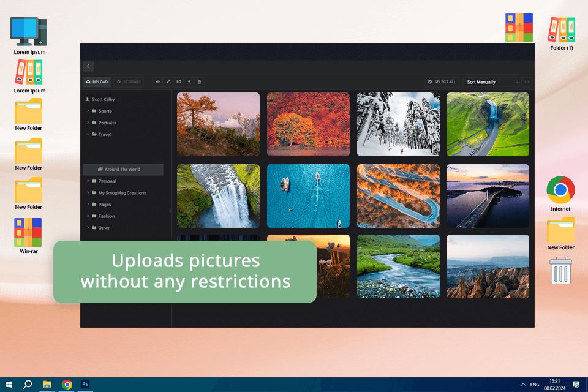Select the Pages folder label

tap(105, 205)
